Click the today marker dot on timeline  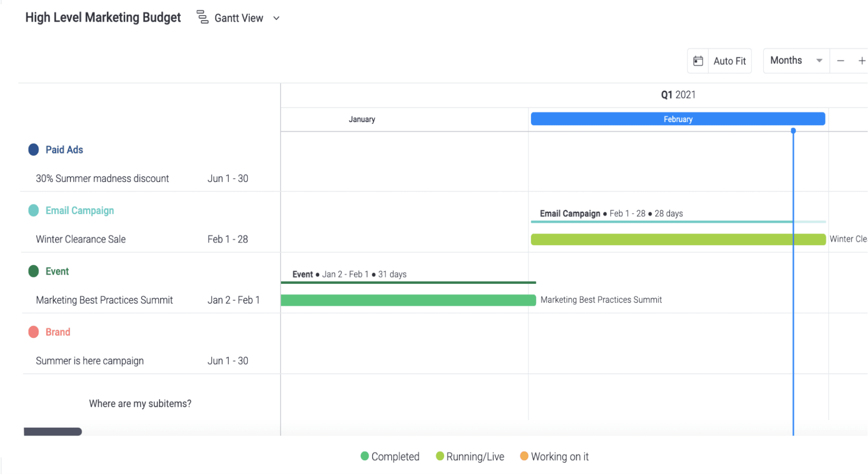pos(793,130)
